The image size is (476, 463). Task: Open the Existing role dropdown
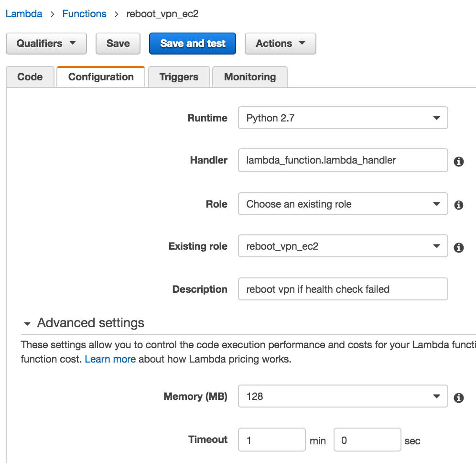click(343, 246)
